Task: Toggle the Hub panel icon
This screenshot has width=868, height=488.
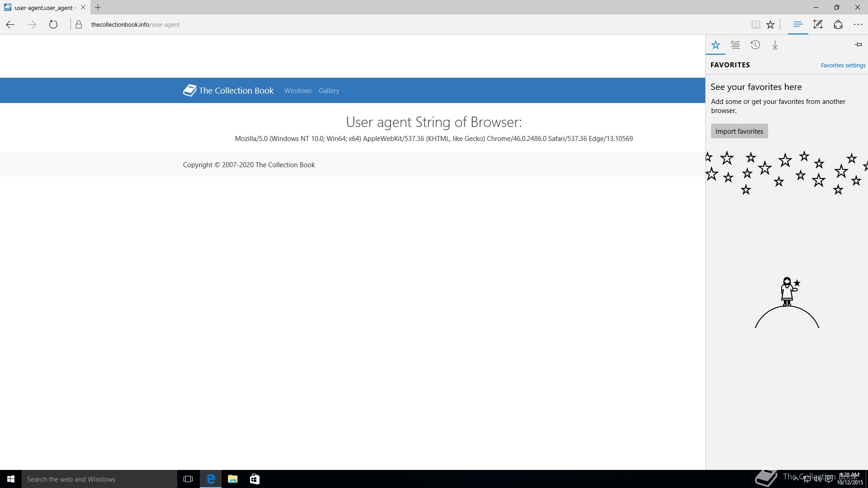Action: (798, 24)
